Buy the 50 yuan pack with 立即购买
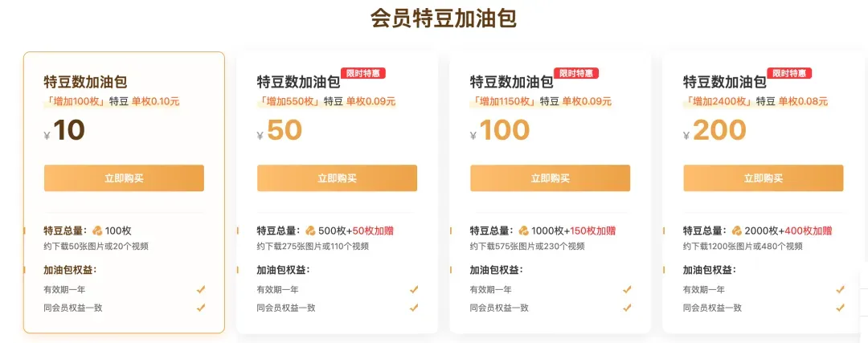 pyautogui.click(x=337, y=178)
